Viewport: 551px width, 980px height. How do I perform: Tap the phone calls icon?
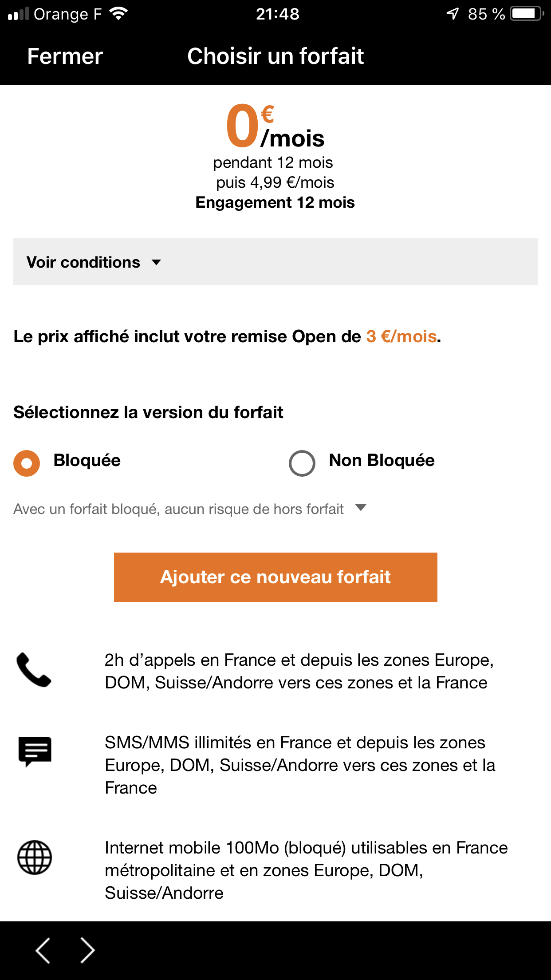(34, 670)
